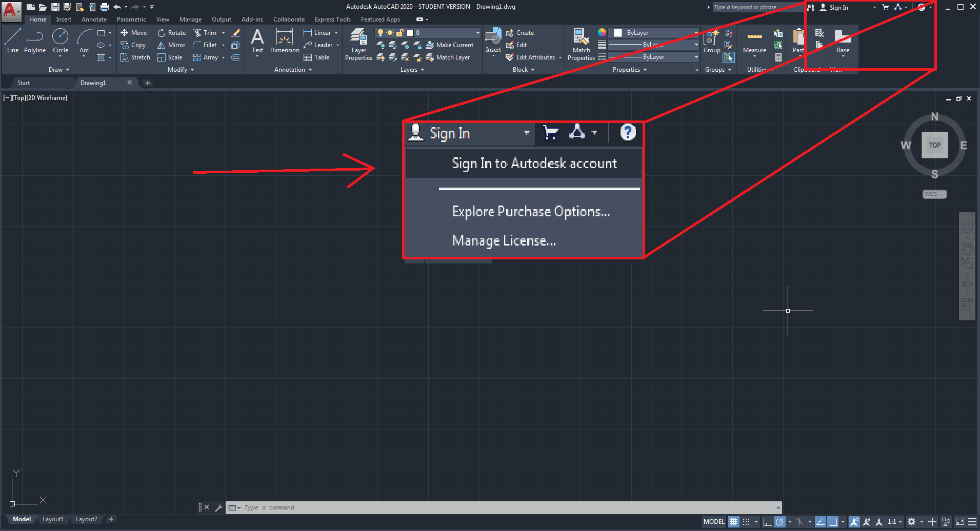
Task: Open the Layout1 tab
Action: (53, 519)
